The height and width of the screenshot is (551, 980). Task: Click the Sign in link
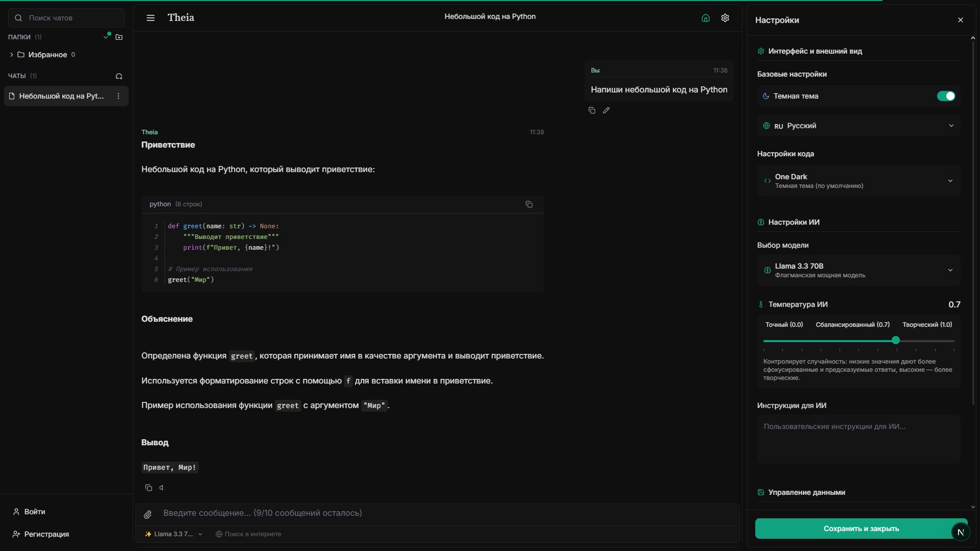(35, 512)
